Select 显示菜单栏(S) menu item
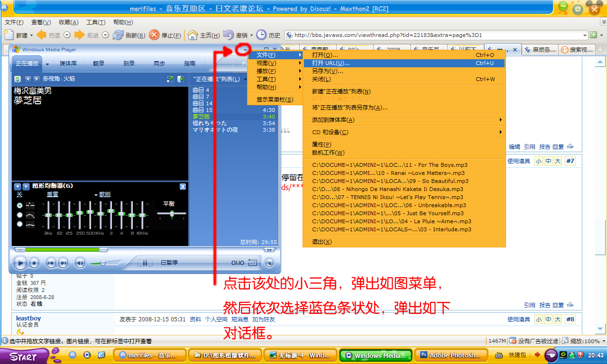 (x=275, y=100)
